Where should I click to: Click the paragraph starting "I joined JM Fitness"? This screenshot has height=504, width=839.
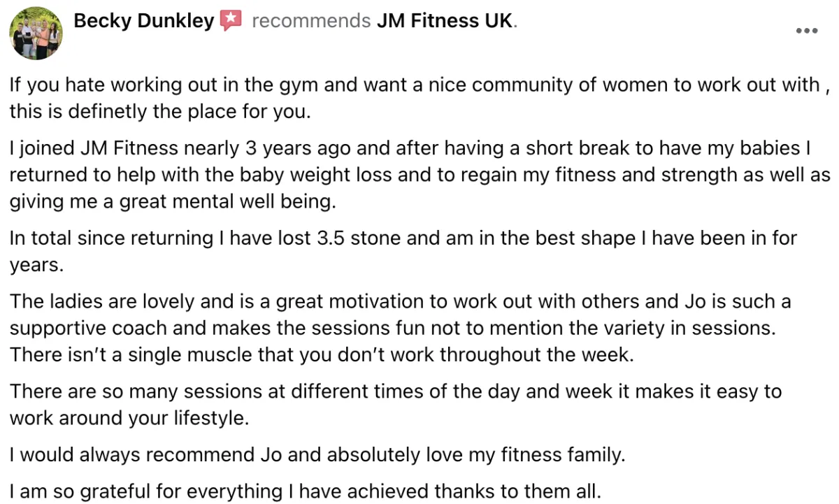click(x=419, y=175)
